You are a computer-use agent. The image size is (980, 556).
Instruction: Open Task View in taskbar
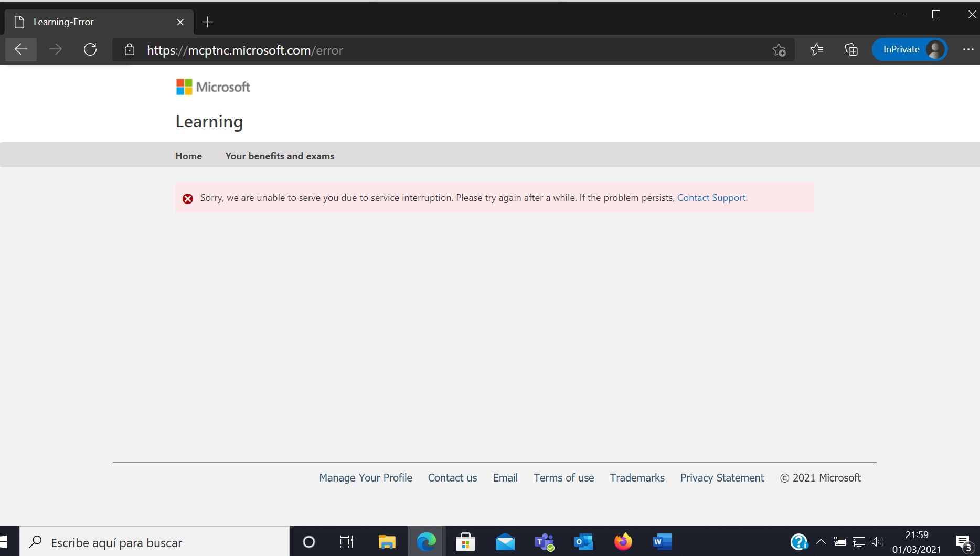tap(347, 542)
